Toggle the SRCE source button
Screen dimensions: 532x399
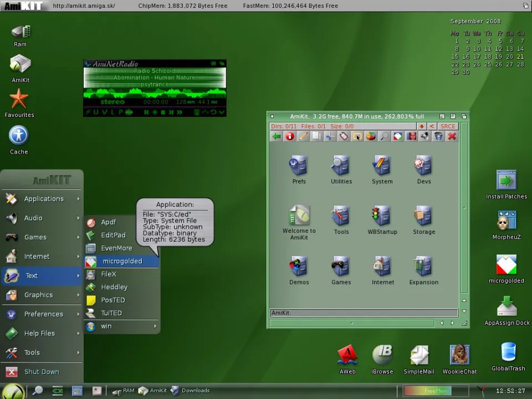[x=447, y=126]
